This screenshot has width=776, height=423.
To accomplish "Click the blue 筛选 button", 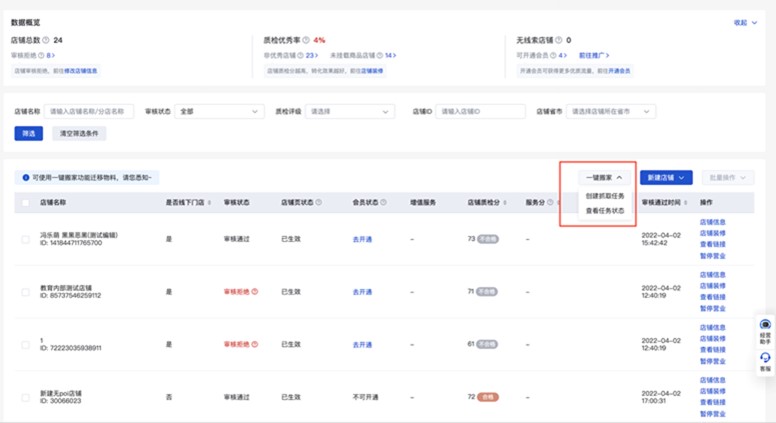I will point(28,133).
